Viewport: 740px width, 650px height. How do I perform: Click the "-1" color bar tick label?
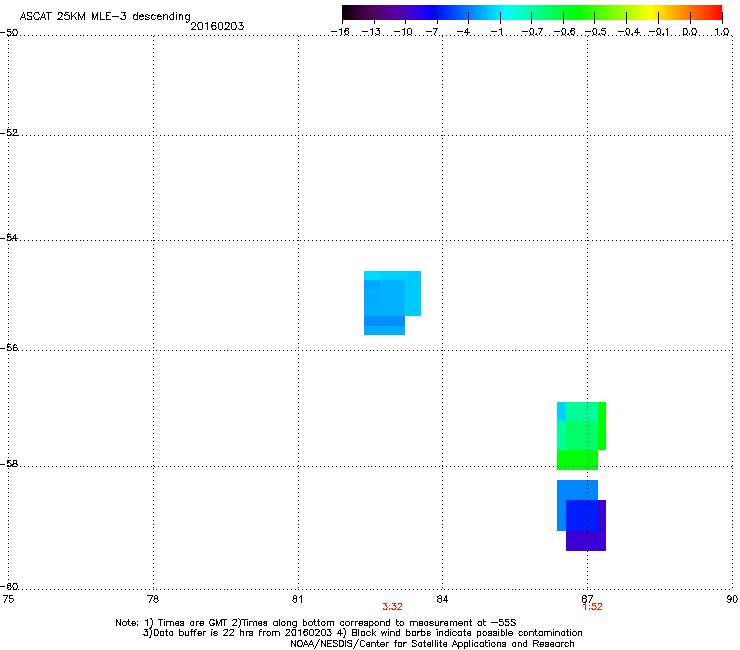click(497, 32)
